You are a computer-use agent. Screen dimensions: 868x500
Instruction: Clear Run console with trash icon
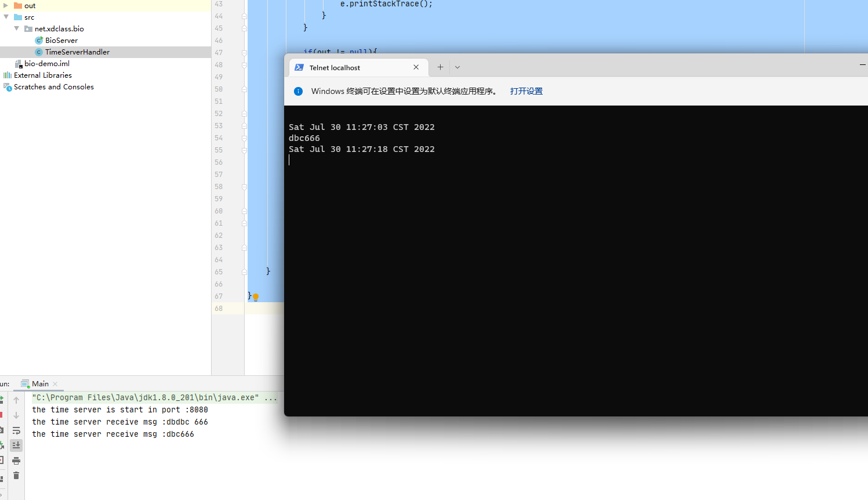(16, 476)
